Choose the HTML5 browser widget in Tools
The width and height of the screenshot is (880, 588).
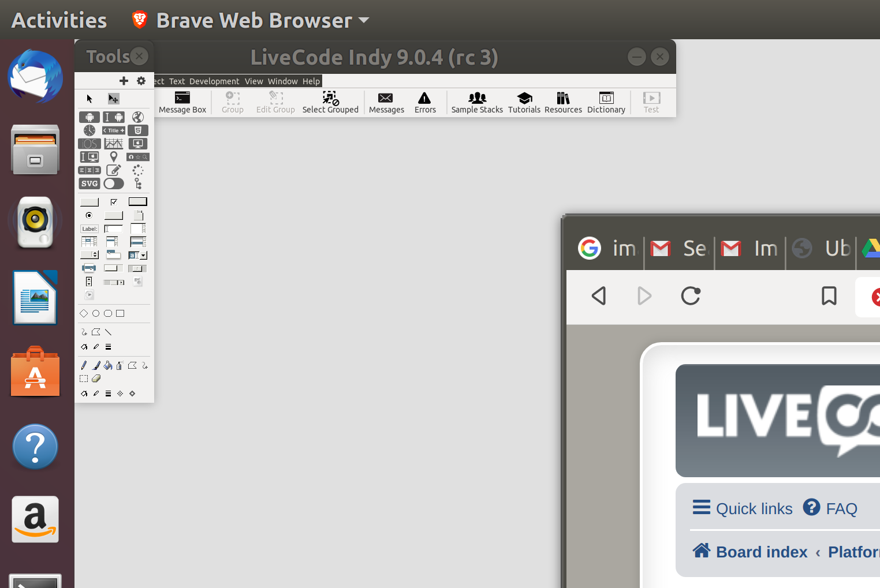pyautogui.click(x=138, y=130)
